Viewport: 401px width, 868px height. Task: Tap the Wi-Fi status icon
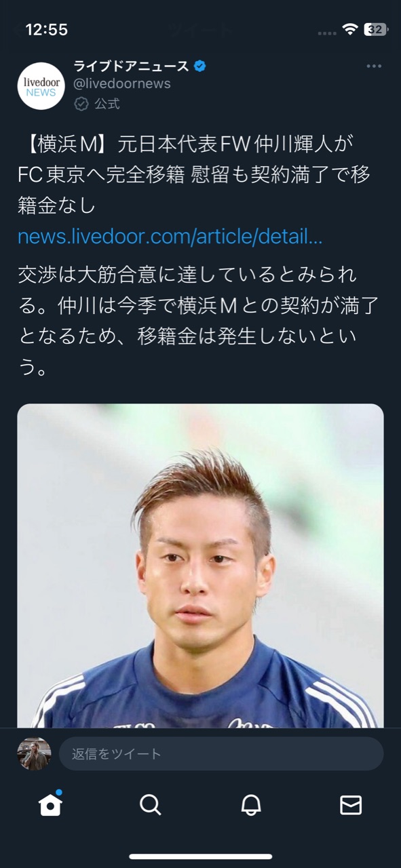[349, 29]
